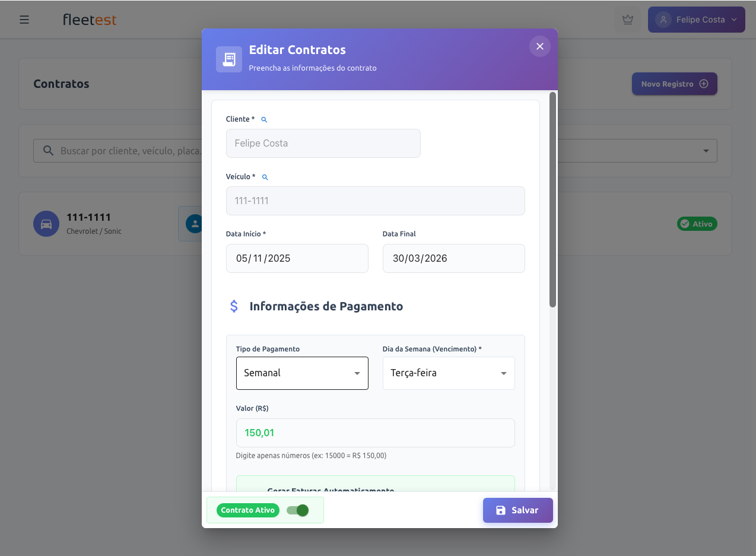The image size is (756, 556).
Task: Click the dollar sign payment icon
Action: point(234,306)
